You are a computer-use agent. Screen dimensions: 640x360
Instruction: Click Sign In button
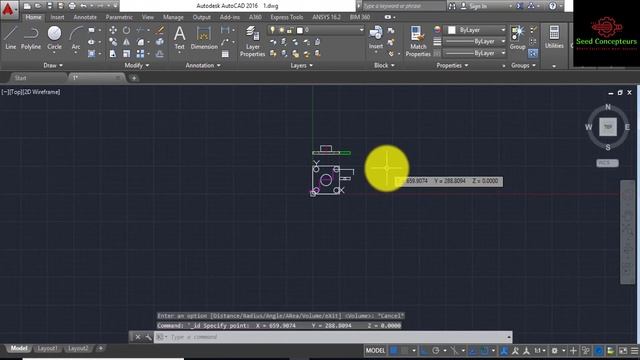click(473, 6)
